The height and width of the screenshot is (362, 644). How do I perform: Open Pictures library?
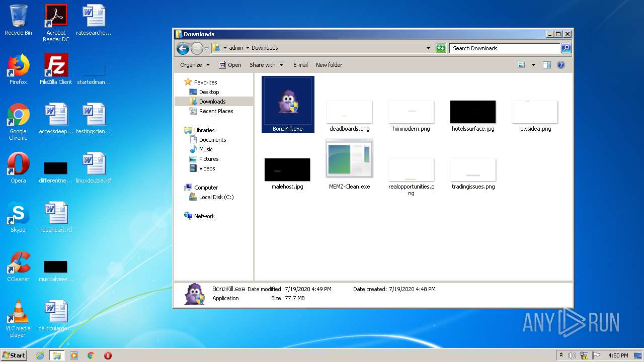204,159
